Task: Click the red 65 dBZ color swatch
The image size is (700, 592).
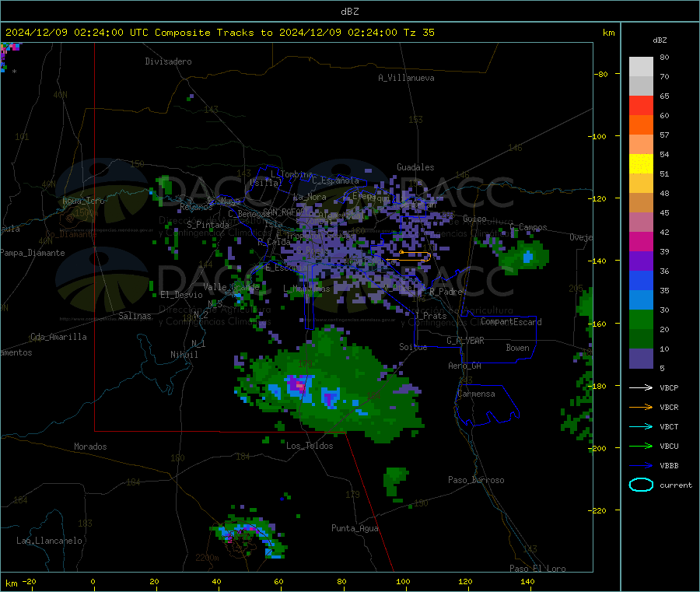Action: (641, 105)
